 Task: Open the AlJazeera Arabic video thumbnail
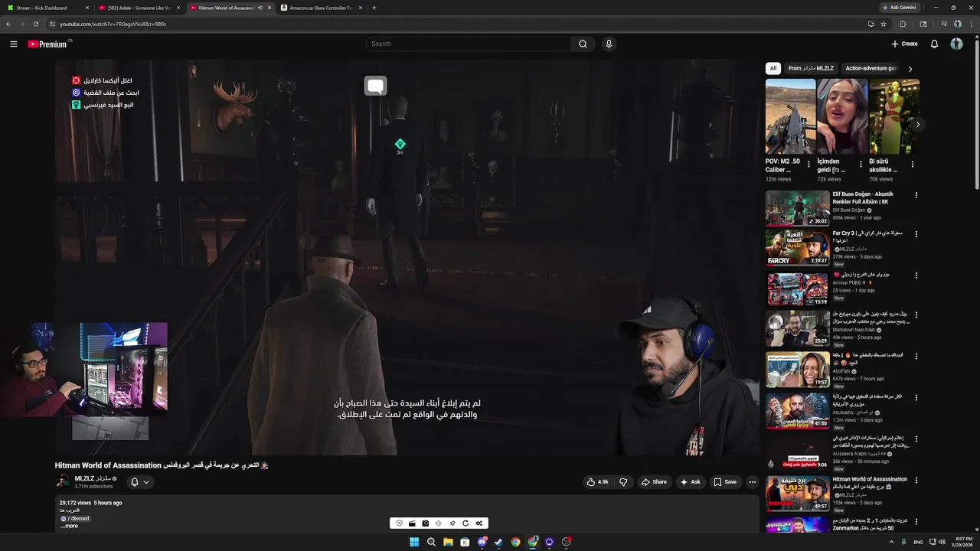click(797, 452)
